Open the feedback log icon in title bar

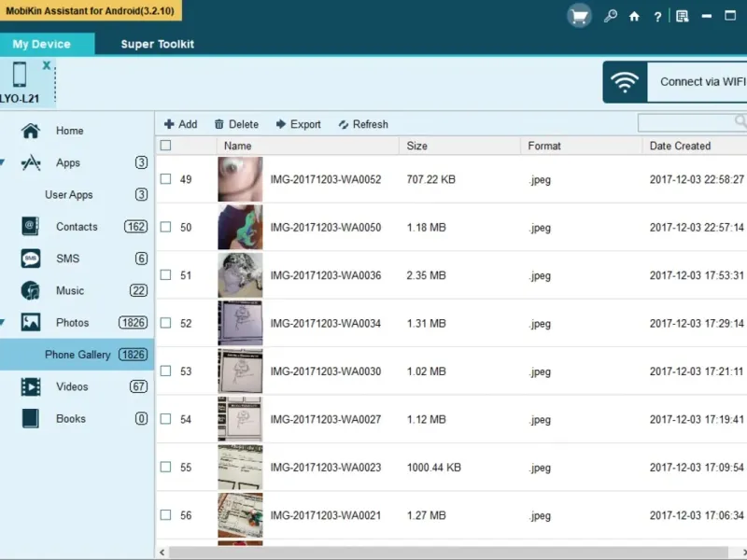(683, 17)
